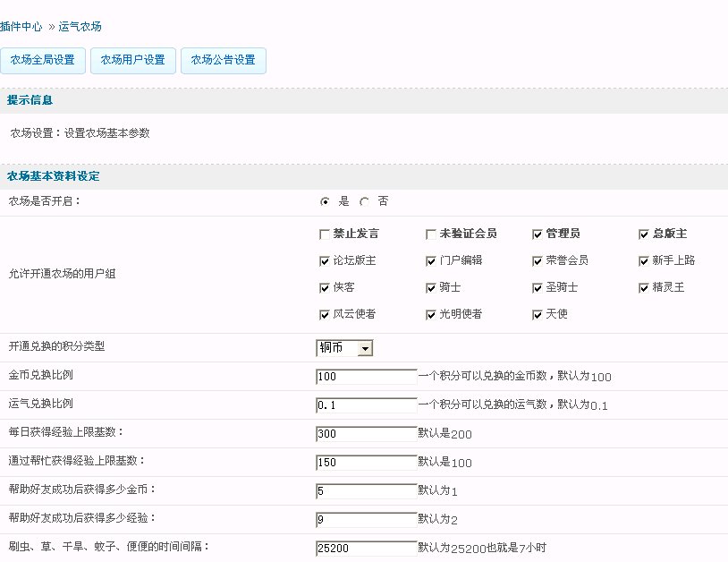Toggle the 新手上路 checkbox
This screenshot has height=562, width=728.
tap(644, 261)
